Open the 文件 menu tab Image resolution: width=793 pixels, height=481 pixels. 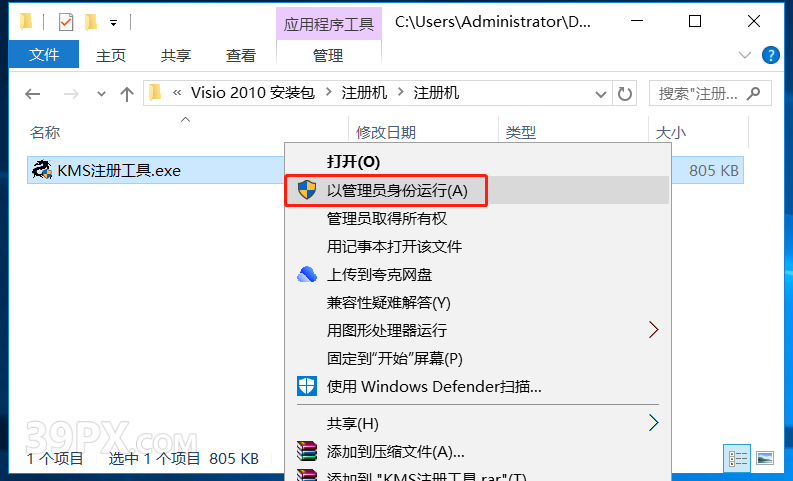[44, 54]
